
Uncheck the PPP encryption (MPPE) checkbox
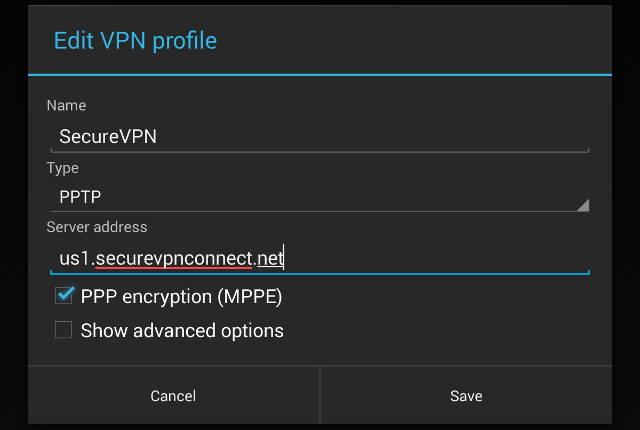pos(64,296)
